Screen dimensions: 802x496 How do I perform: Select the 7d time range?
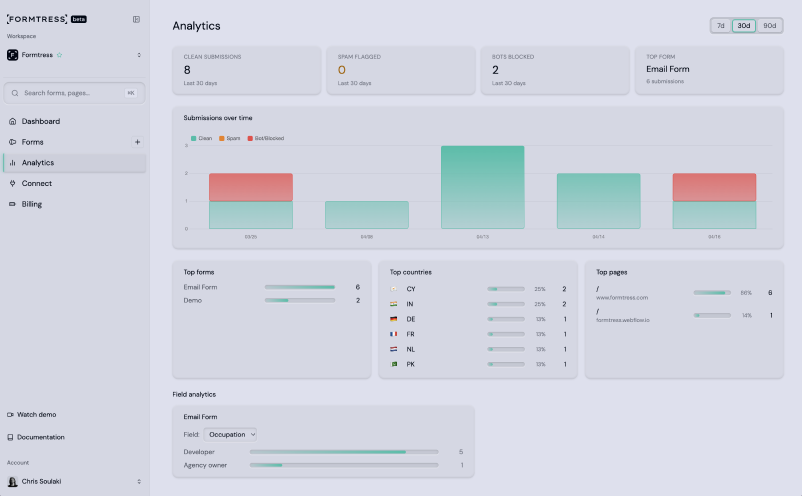pos(720,26)
